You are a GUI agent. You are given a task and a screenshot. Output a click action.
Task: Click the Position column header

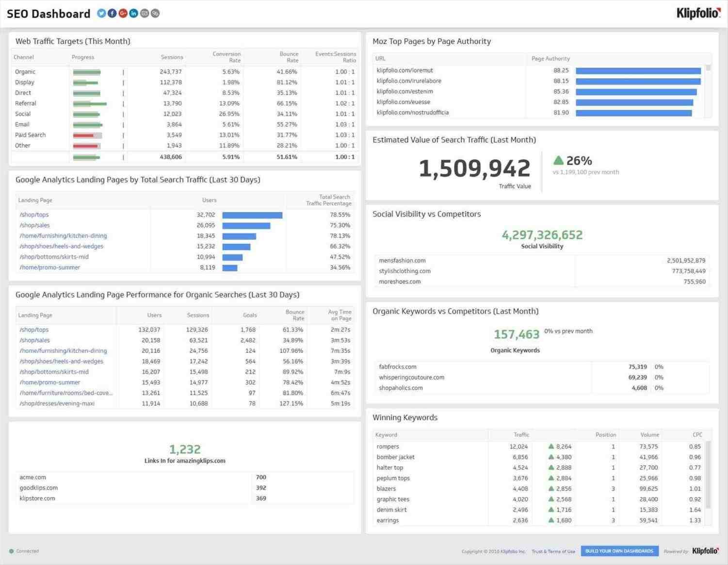click(606, 434)
